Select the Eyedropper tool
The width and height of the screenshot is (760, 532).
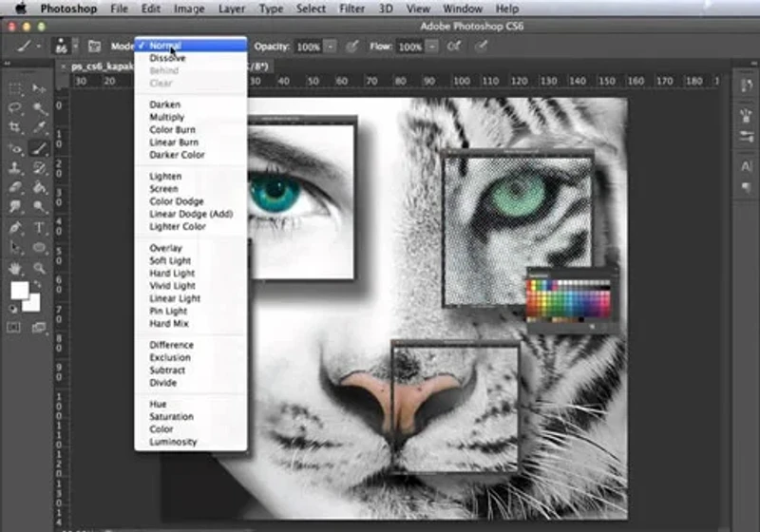tap(39, 127)
